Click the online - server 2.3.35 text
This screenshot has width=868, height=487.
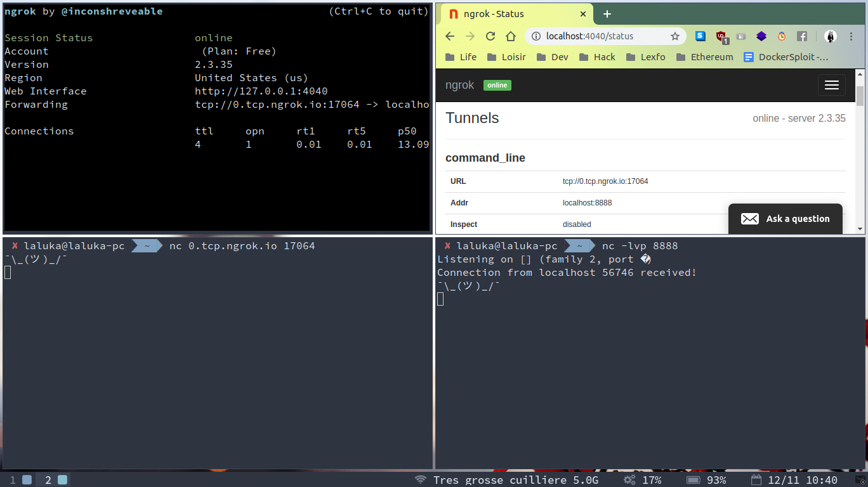click(799, 119)
